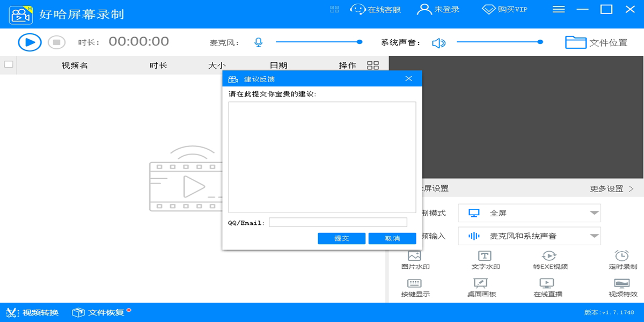This screenshot has width=644, height=322.
Task: Adjust the system sound volume slider
Action: [500, 42]
